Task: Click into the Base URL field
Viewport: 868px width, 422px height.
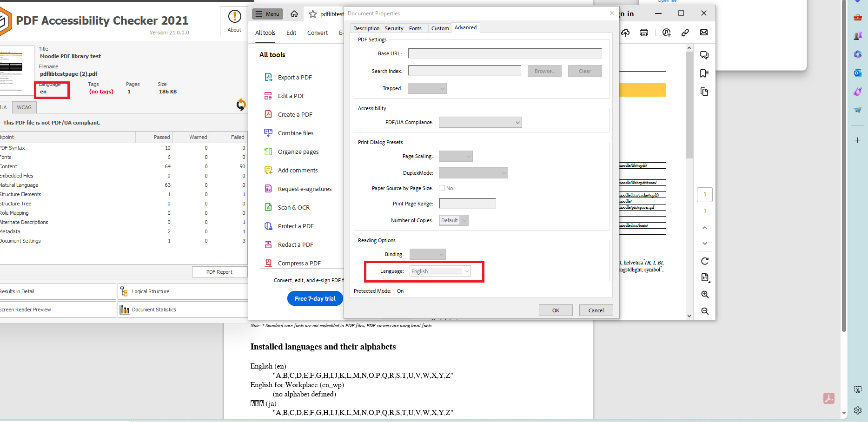Action: point(505,53)
